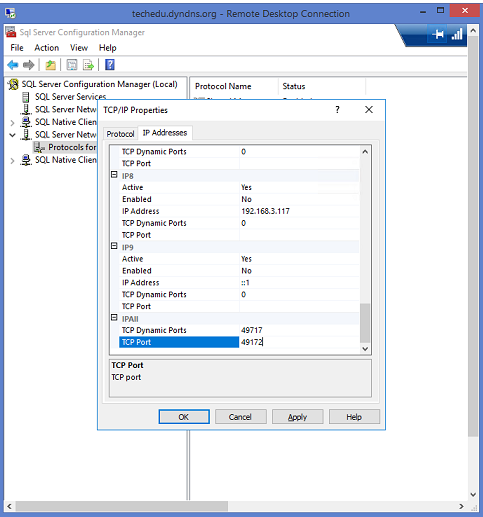Collapse the IP9 section

point(114,246)
